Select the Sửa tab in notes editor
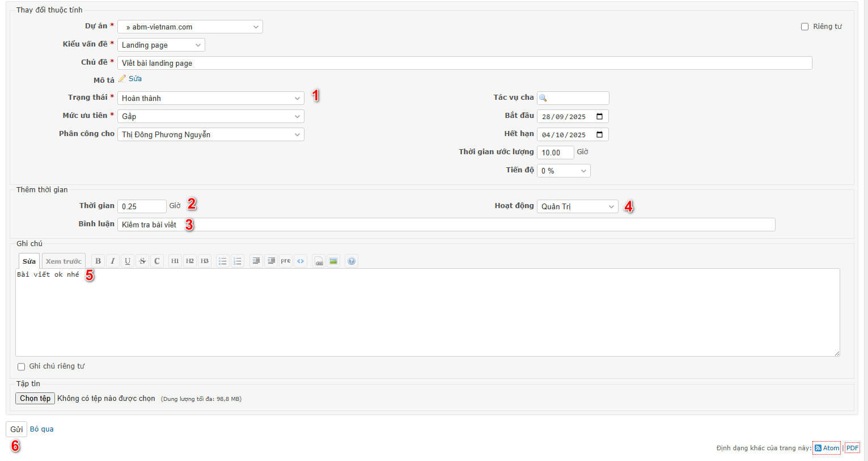Viewport: 868px width, 461px height. pyautogui.click(x=29, y=261)
